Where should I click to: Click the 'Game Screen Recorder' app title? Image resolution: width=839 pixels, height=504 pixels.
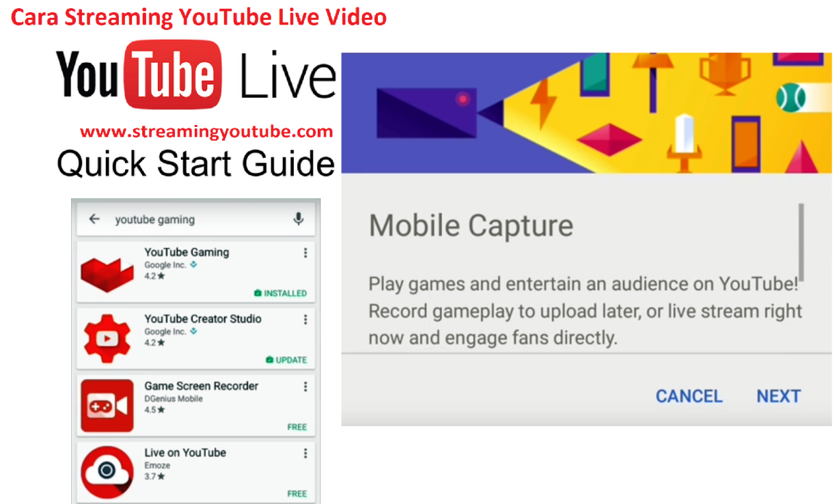click(x=202, y=386)
